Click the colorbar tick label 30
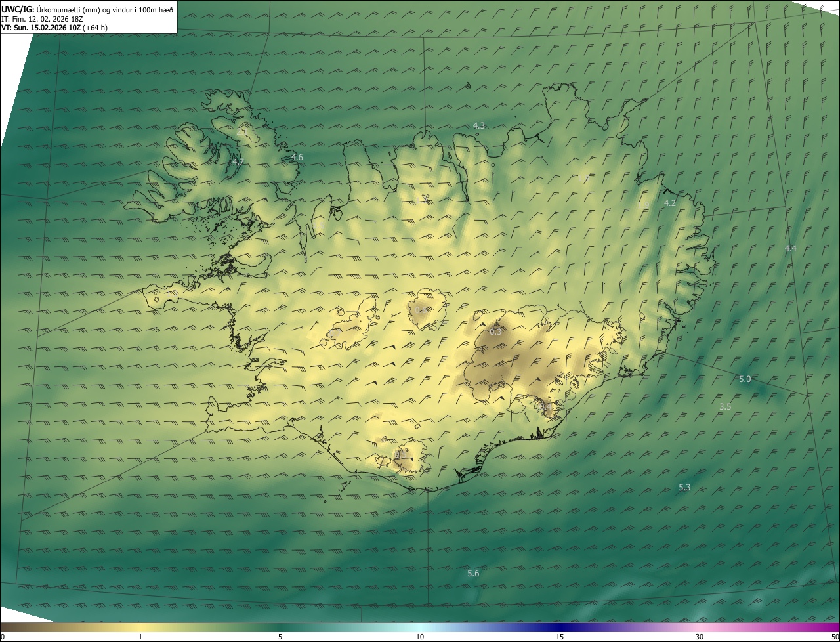This screenshot has height=642, width=840. [x=700, y=637]
